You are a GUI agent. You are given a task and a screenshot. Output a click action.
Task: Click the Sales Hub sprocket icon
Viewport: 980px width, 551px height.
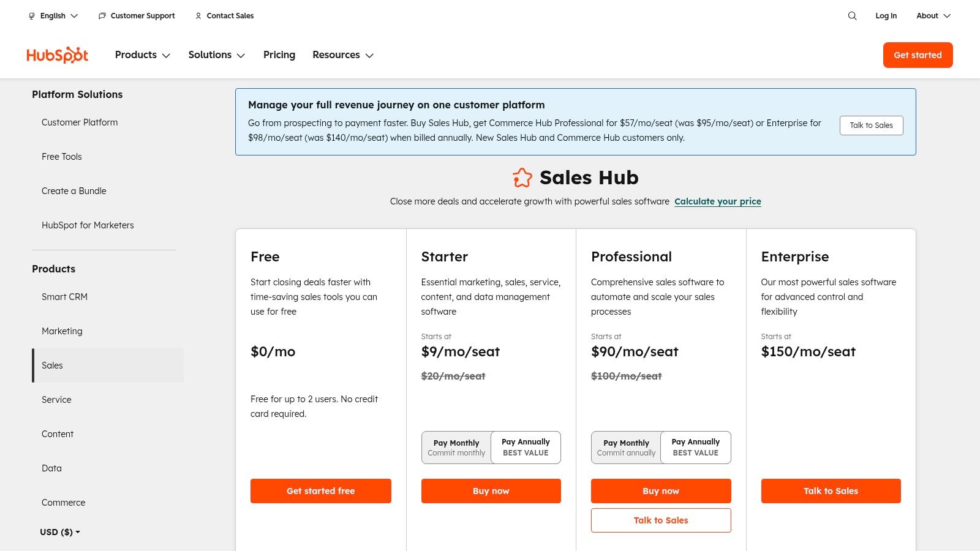click(x=522, y=178)
